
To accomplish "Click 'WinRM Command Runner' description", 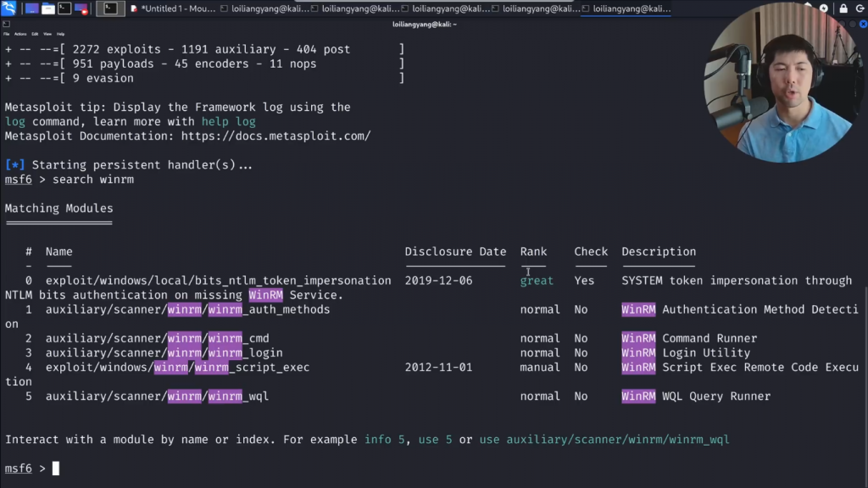I will [689, 339].
